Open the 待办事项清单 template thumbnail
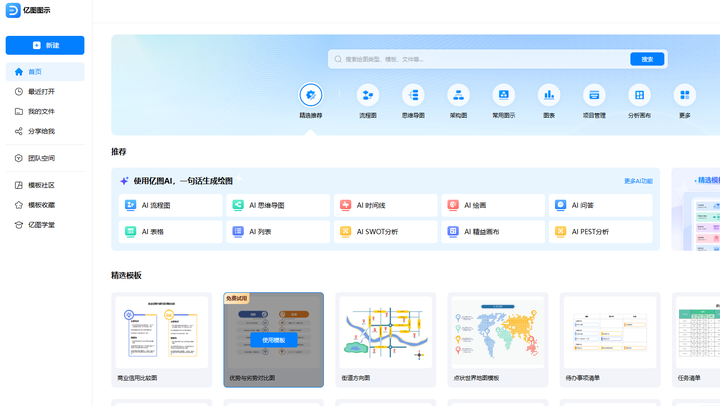This screenshot has width=720, height=406. tap(610, 332)
